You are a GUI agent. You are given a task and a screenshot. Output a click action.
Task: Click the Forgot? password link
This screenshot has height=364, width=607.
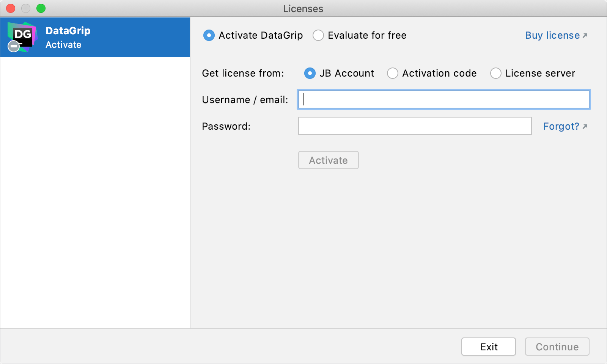tap(561, 126)
